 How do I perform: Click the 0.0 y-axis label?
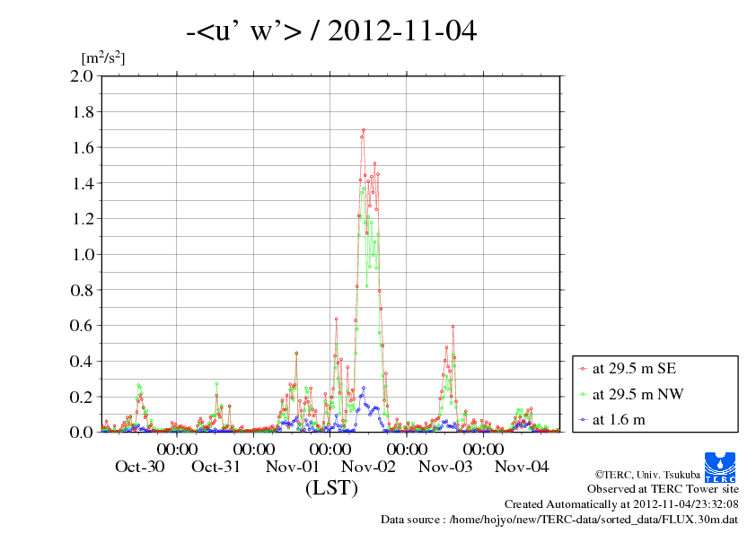pyautogui.click(x=82, y=433)
